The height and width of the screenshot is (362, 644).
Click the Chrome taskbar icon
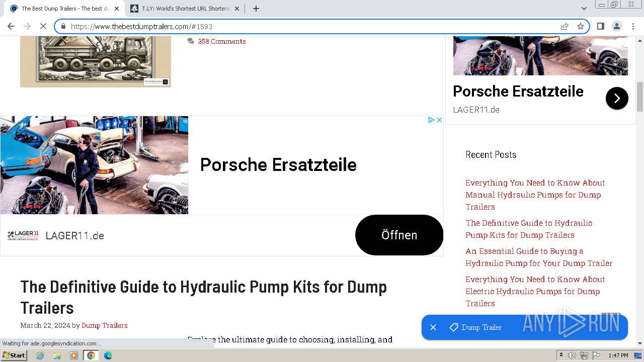click(91, 355)
